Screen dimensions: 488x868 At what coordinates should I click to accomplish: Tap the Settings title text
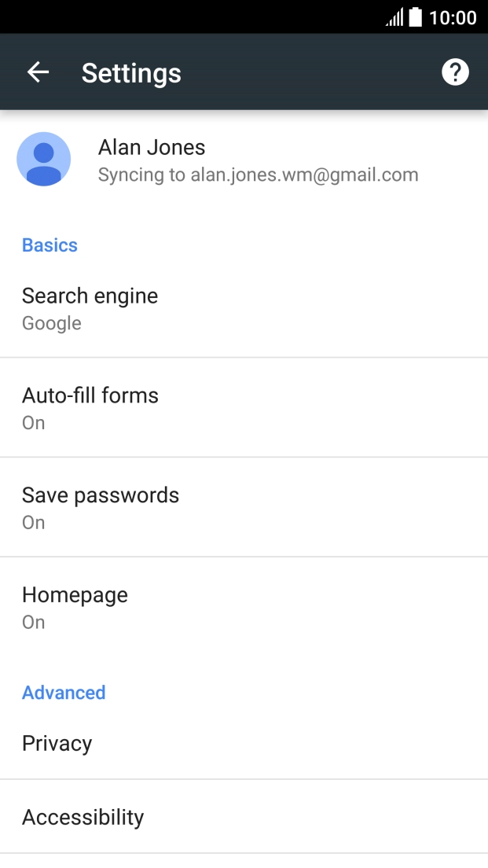tap(131, 73)
